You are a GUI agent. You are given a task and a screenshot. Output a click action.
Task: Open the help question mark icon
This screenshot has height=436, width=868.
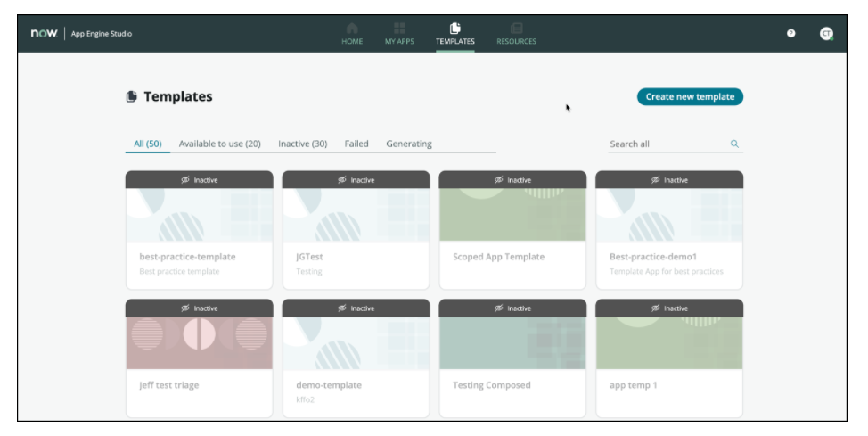790,34
